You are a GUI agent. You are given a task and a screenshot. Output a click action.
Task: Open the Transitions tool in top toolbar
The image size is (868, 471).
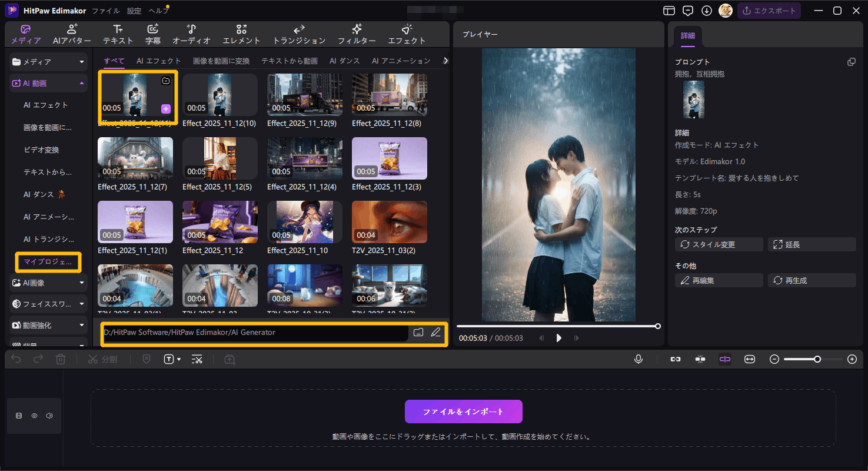(x=299, y=34)
